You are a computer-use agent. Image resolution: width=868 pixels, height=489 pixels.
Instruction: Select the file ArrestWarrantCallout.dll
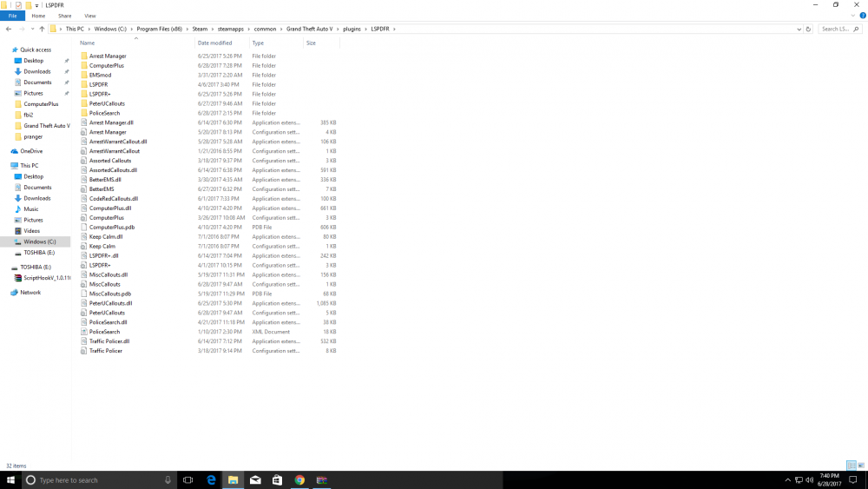tap(118, 142)
